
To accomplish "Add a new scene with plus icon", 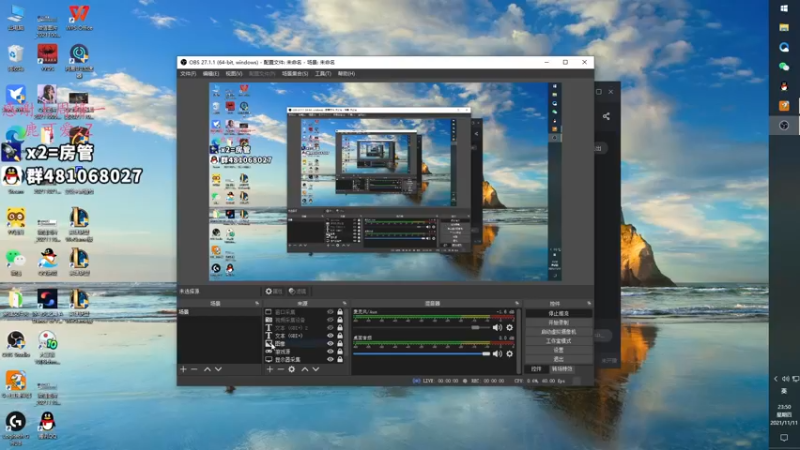I will pos(183,369).
